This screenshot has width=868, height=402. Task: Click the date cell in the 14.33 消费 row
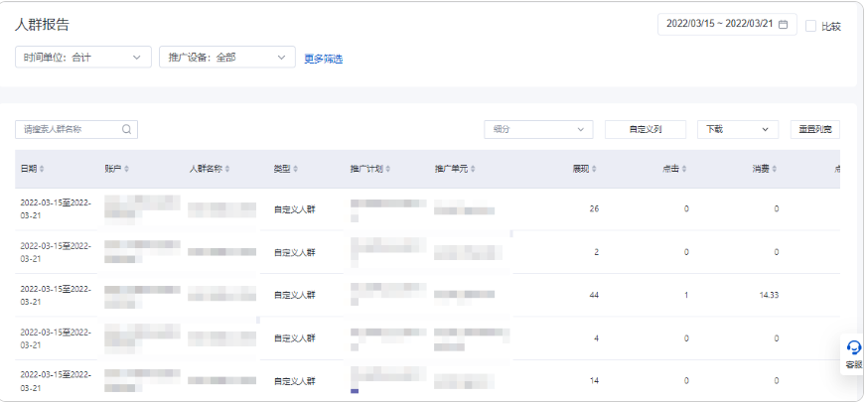(x=56, y=295)
